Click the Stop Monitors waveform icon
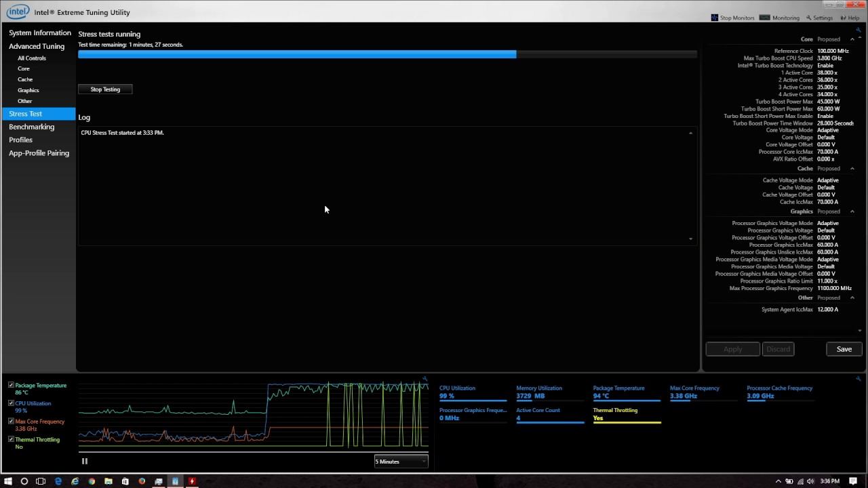868x488 pixels. 714,18
